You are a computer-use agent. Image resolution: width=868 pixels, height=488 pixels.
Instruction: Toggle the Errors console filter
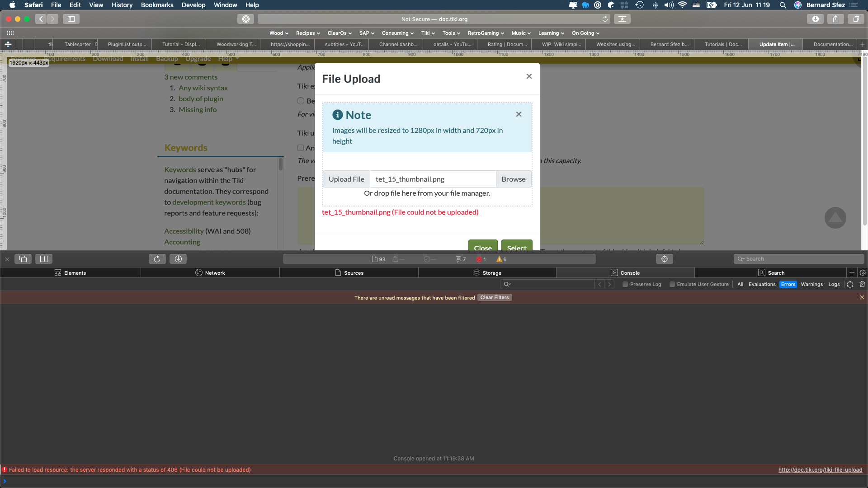click(x=788, y=284)
